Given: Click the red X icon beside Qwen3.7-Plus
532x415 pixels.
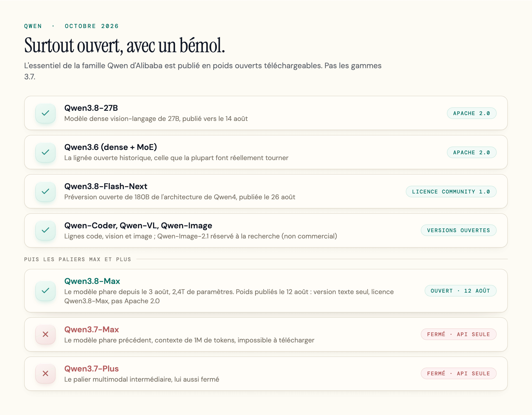Looking at the screenshot, I should point(45,373).
